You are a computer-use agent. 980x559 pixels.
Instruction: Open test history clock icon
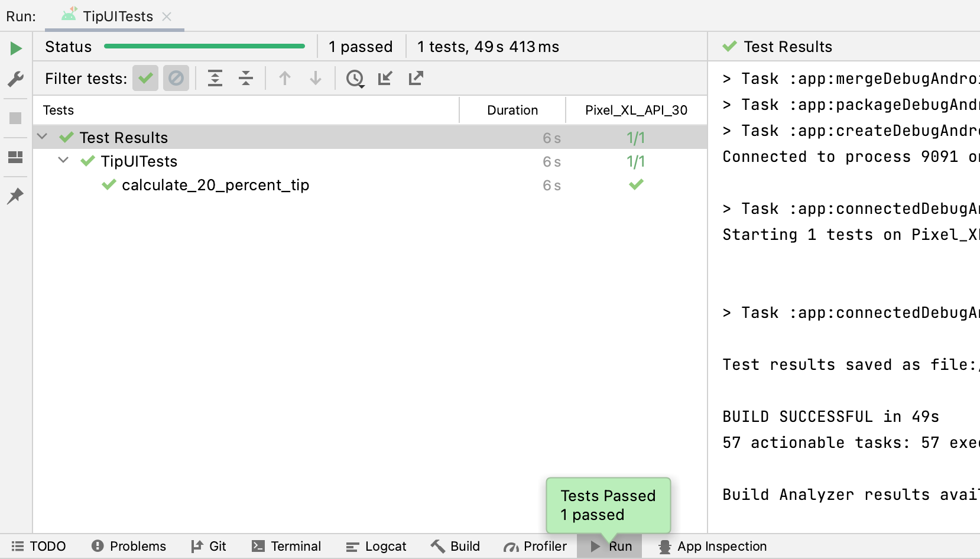pos(355,78)
